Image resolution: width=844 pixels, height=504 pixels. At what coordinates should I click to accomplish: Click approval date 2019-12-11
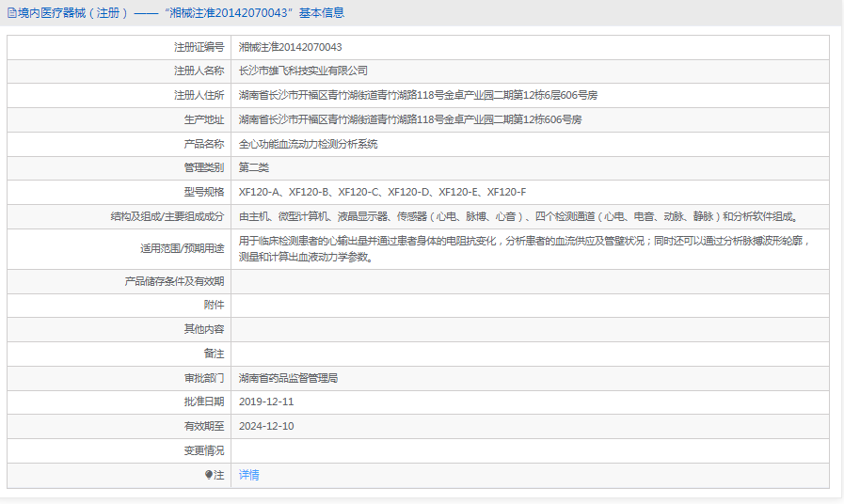(x=266, y=402)
